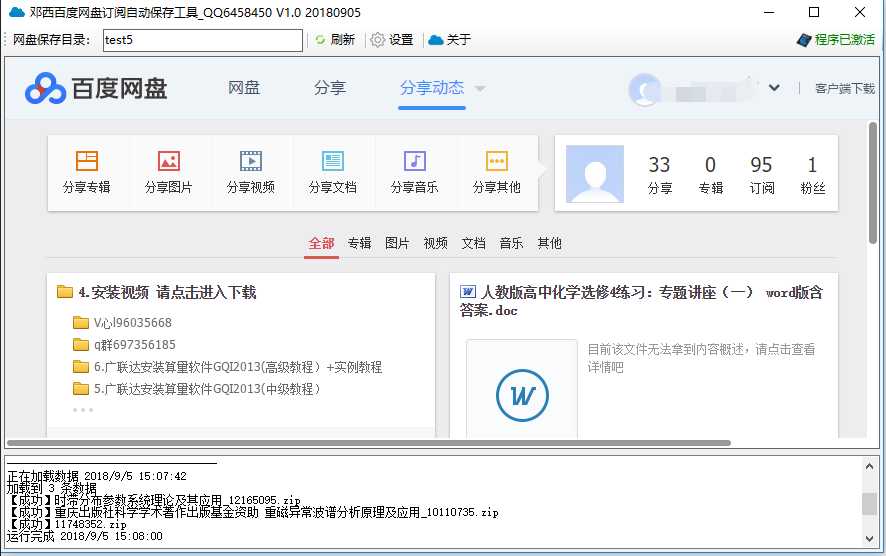Filter feed by 专辑

tap(359, 244)
